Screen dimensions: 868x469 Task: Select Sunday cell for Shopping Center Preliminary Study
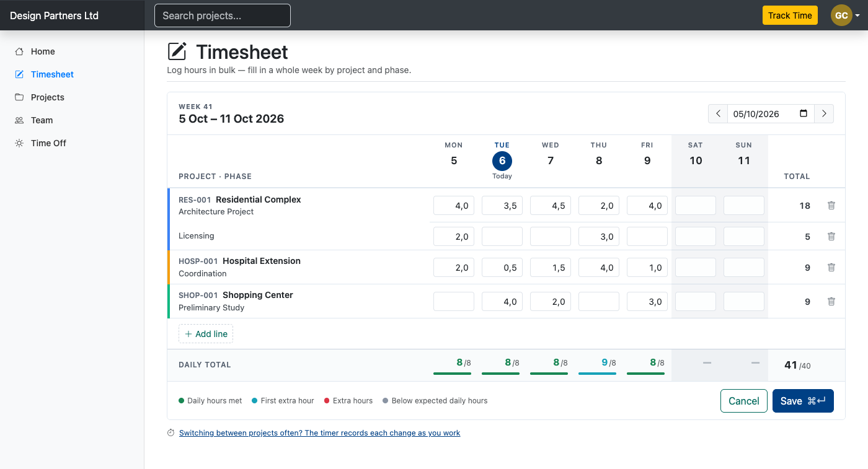point(744,302)
